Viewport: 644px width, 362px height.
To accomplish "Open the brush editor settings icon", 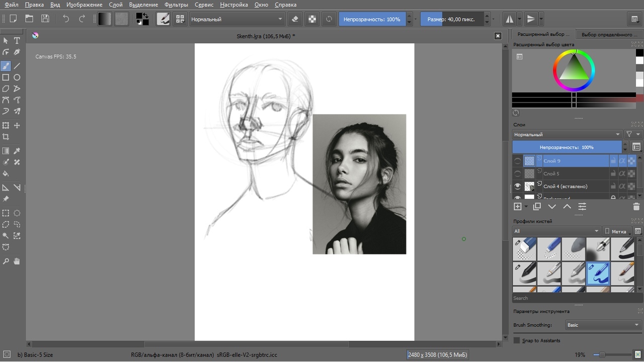I will tap(163, 19).
